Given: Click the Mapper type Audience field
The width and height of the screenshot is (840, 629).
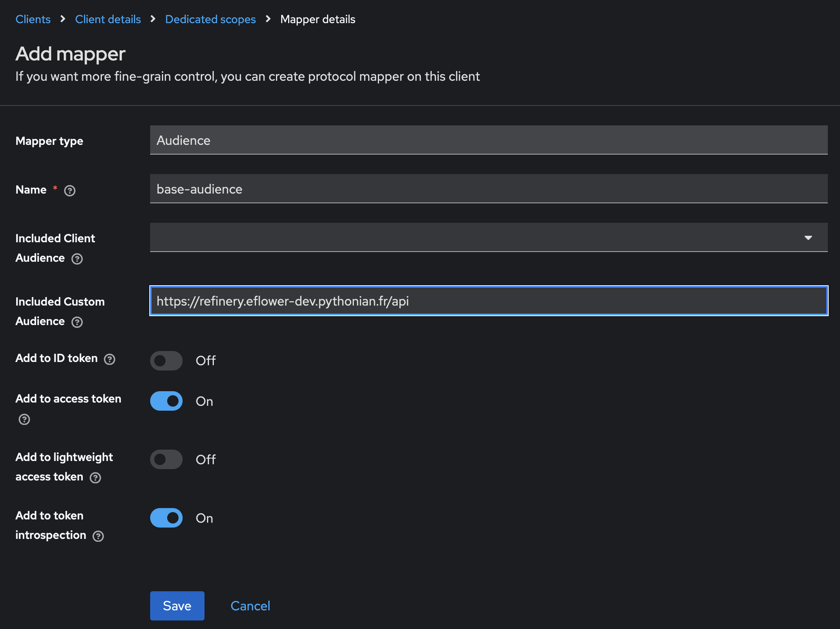Looking at the screenshot, I should [x=489, y=140].
